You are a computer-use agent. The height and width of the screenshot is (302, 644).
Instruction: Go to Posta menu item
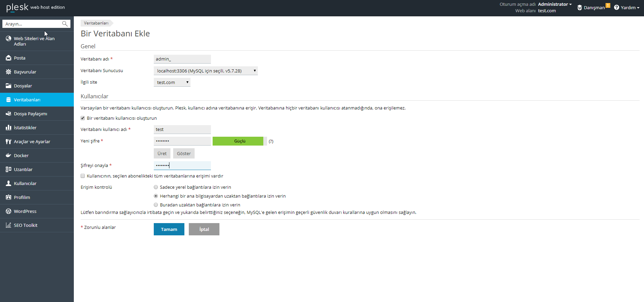(x=37, y=58)
